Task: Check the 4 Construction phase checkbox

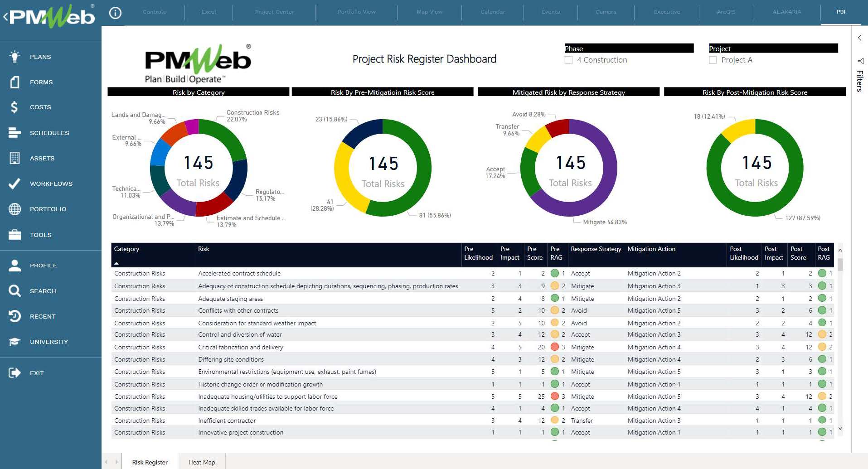Action: click(569, 59)
